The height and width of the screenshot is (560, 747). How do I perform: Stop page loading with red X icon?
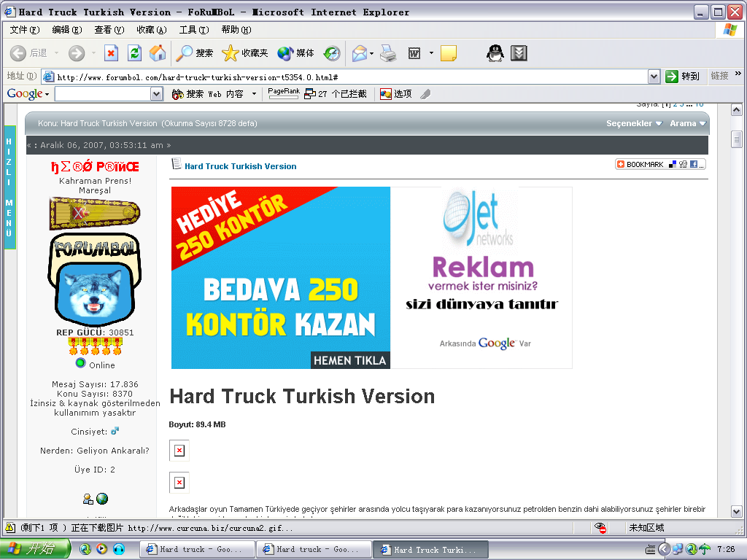tap(111, 52)
